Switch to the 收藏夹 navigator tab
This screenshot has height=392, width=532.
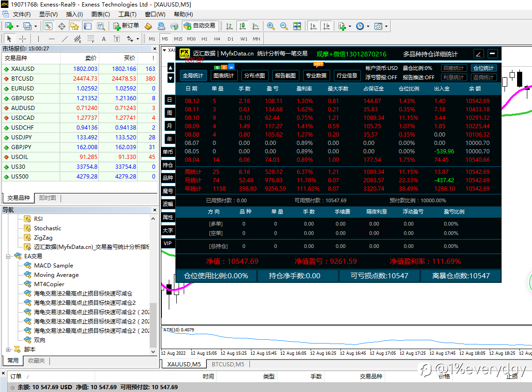point(36,360)
